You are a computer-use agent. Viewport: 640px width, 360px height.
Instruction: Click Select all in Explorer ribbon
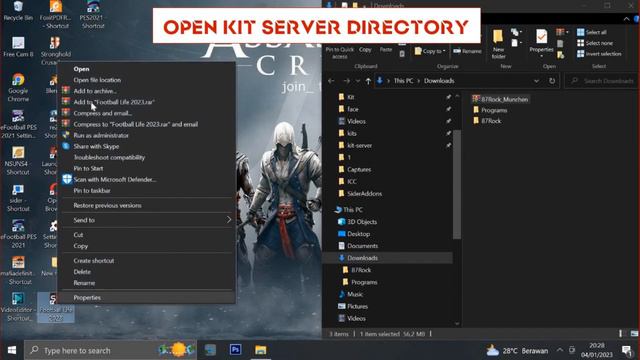pyautogui.click(x=592, y=32)
